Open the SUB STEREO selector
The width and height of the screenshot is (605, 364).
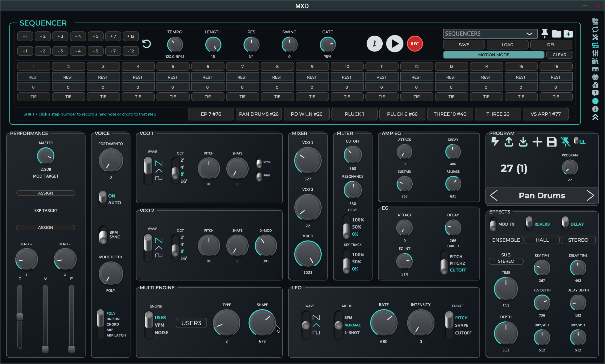[x=506, y=261]
